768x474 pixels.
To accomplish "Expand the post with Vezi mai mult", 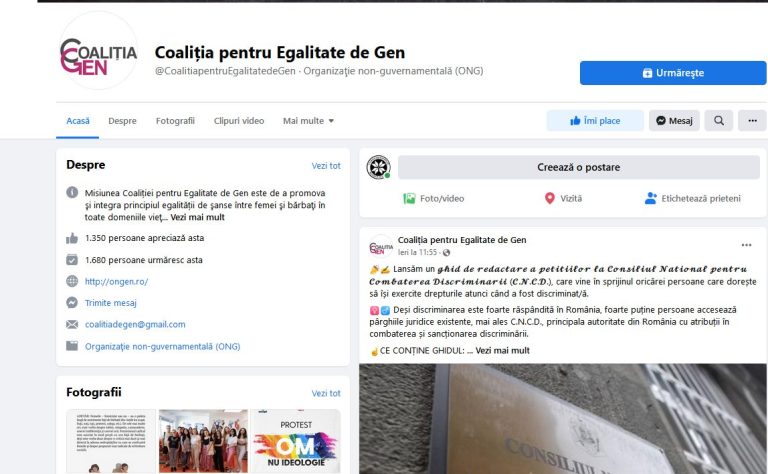I will click(503, 351).
